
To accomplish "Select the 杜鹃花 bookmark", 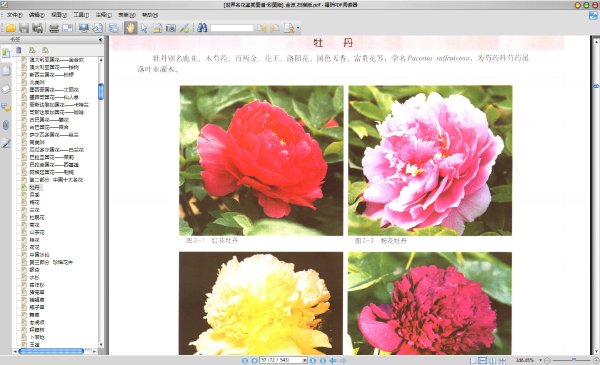I will [x=37, y=217].
